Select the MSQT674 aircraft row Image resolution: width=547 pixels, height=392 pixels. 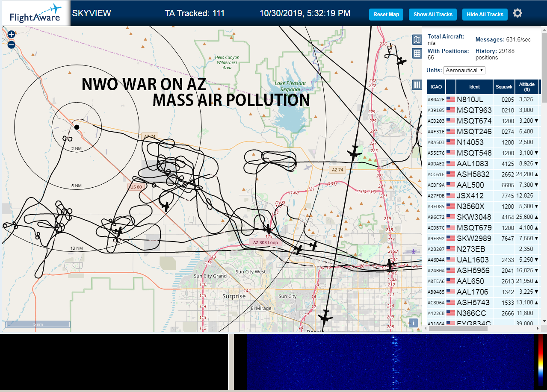(483, 121)
